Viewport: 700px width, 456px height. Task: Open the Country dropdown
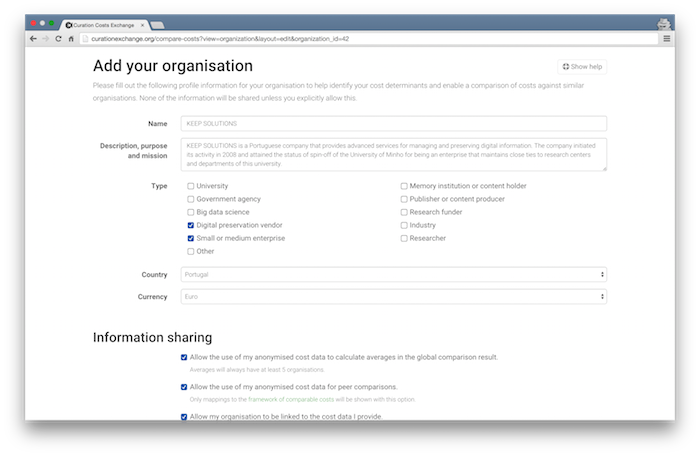[393, 275]
